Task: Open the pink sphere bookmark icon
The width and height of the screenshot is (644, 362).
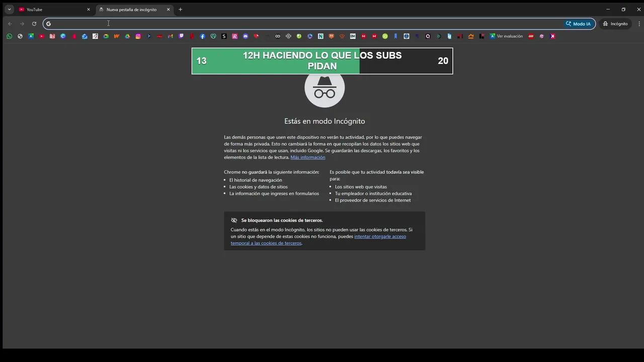Action: coord(541,36)
